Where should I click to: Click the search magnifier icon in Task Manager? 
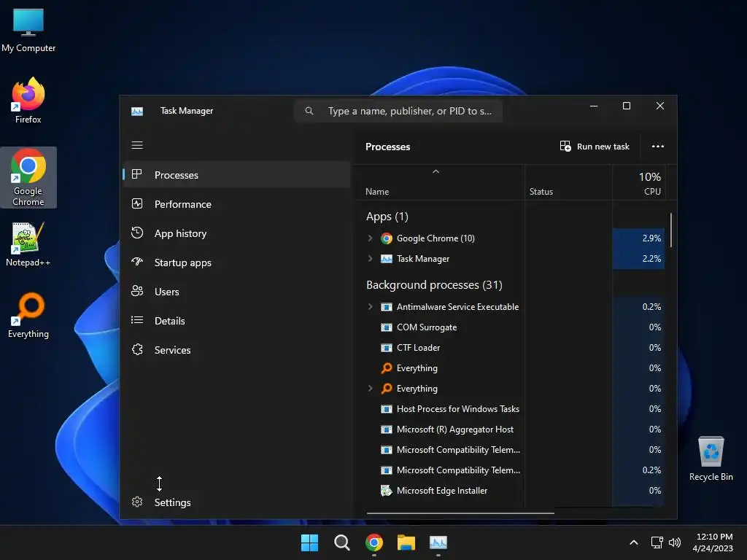(x=309, y=111)
